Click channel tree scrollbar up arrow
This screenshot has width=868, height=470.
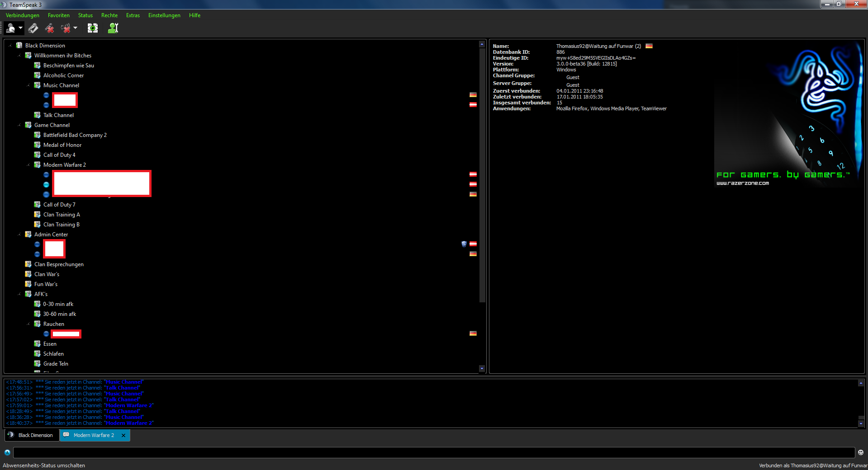click(482, 44)
